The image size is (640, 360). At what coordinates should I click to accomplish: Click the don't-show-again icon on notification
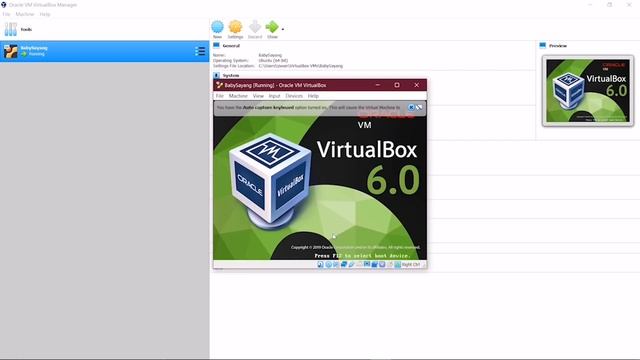pos(419,107)
